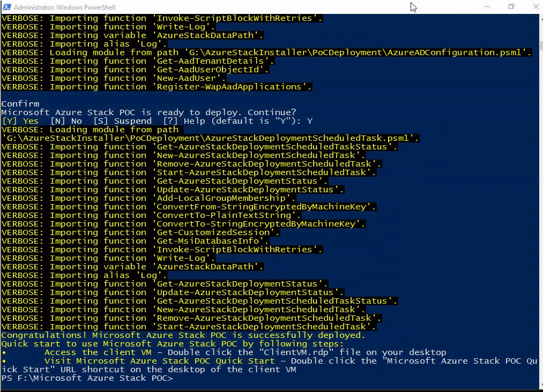This screenshot has height=392, width=543.
Task: Click the line loading 'AzureADConfiguration.psm1'
Action: [x=266, y=52]
